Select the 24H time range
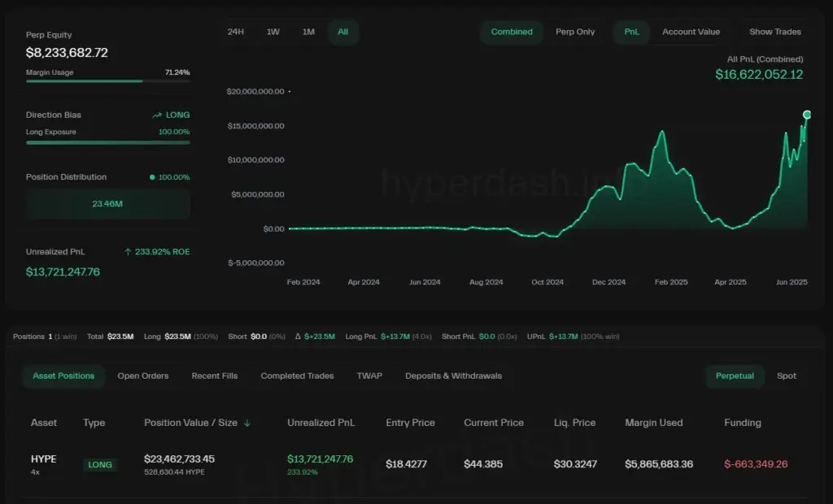Viewport: 833px width, 504px height. click(x=236, y=32)
